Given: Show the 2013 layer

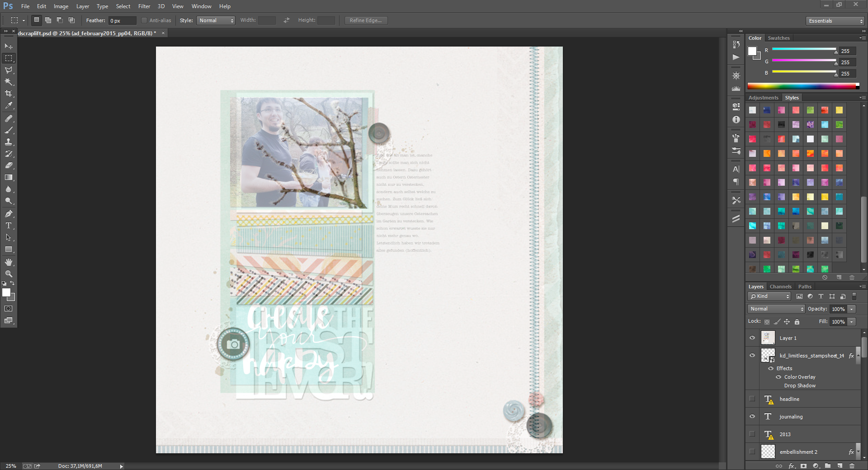Looking at the screenshot, I should point(752,434).
